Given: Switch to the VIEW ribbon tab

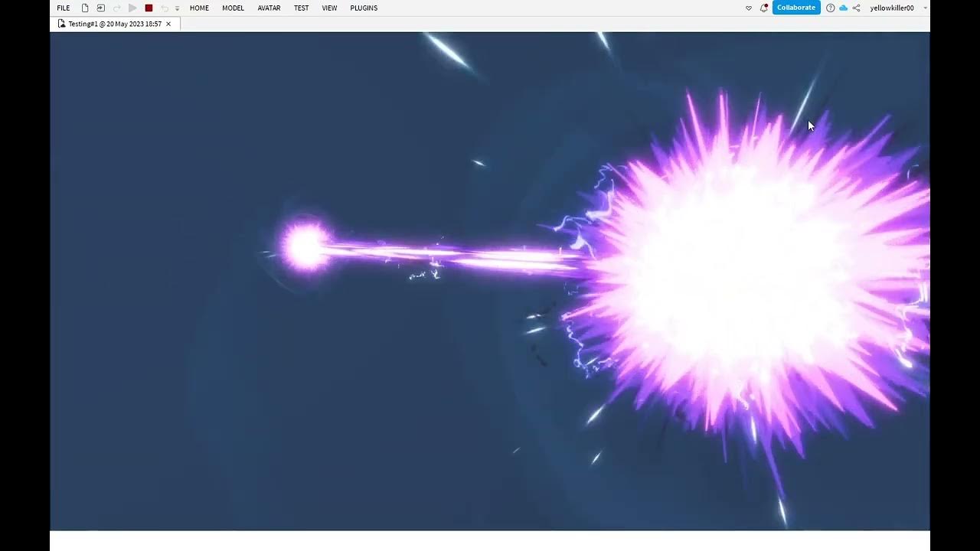Looking at the screenshot, I should click(329, 8).
